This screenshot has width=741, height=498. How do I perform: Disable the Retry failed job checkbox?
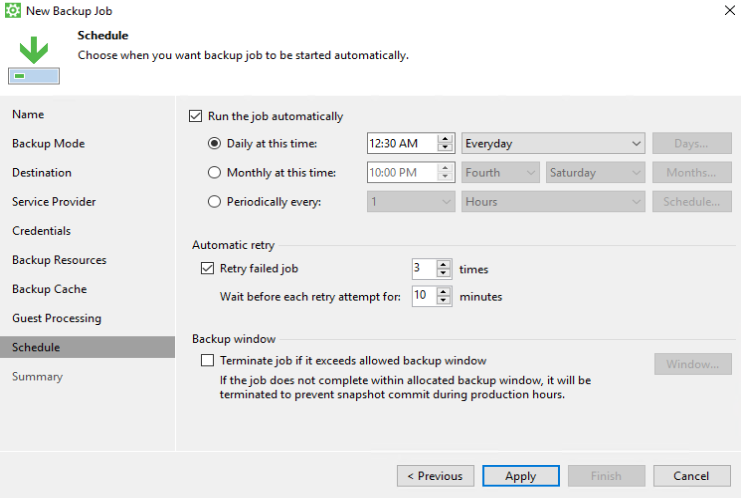click(x=208, y=268)
